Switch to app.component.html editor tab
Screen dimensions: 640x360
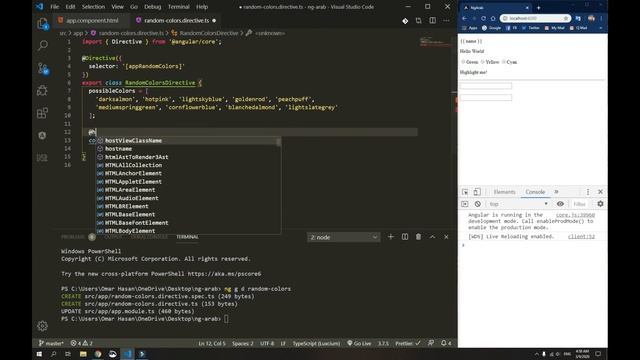91,20
